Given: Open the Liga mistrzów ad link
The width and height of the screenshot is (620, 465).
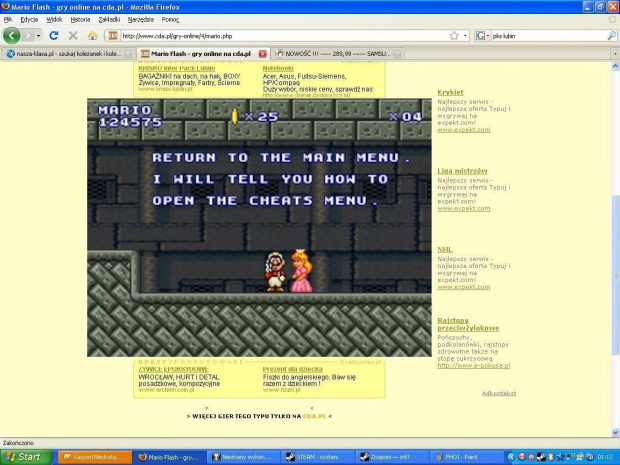Looking at the screenshot, I should [x=462, y=171].
